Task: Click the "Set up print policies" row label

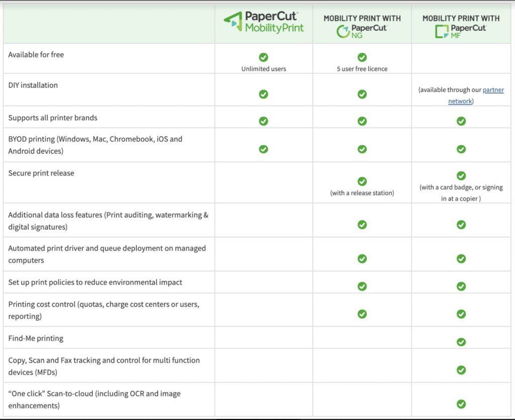Action: pyautogui.click(x=95, y=282)
